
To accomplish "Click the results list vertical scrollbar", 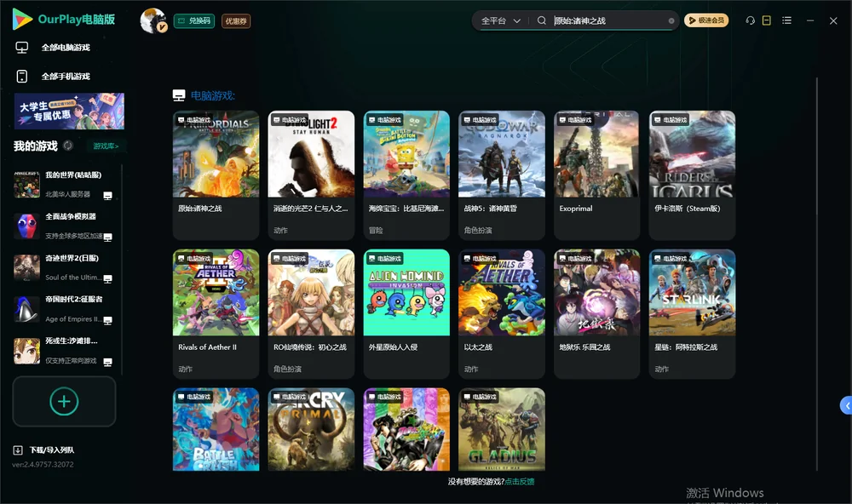I will click(x=816, y=274).
